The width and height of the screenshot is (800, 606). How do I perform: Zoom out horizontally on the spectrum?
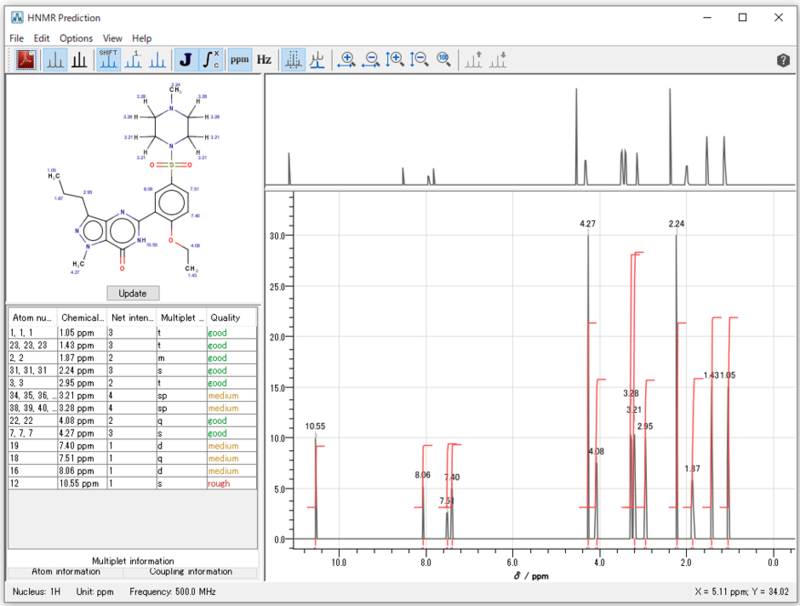(x=370, y=60)
